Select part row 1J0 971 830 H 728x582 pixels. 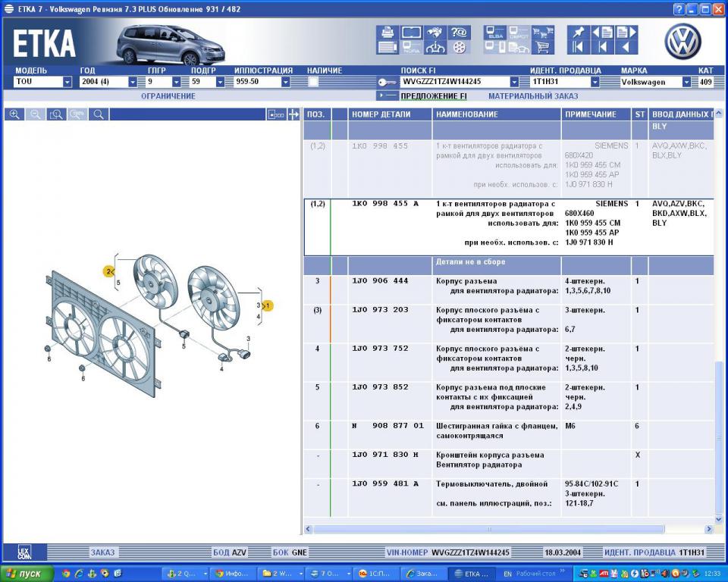[509, 464]
